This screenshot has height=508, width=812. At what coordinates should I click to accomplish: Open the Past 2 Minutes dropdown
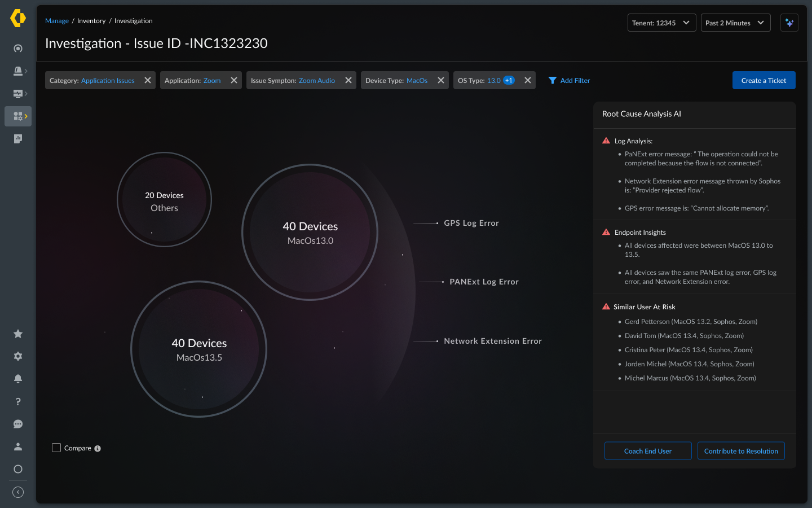736,23
